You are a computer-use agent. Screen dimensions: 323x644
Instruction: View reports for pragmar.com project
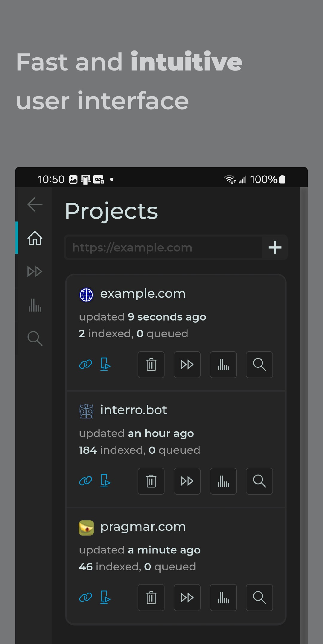223,598
